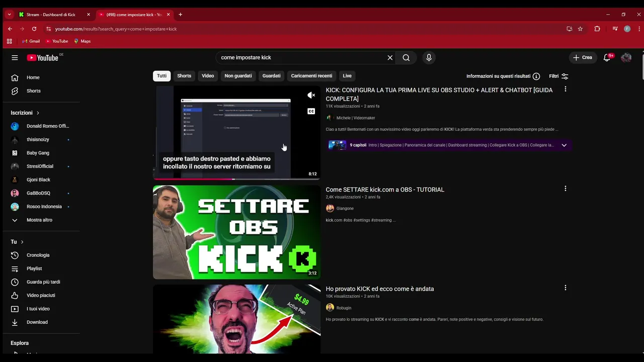Select the Shorts filter chip
Screen dimensions: 644x362
pyautogui.click(x=184, y=76)
